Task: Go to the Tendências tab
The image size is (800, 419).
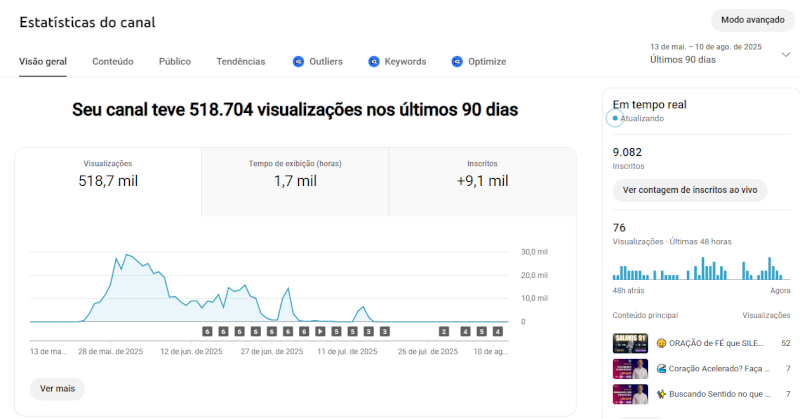Action: pyautogui.click(x=241, y=61)
